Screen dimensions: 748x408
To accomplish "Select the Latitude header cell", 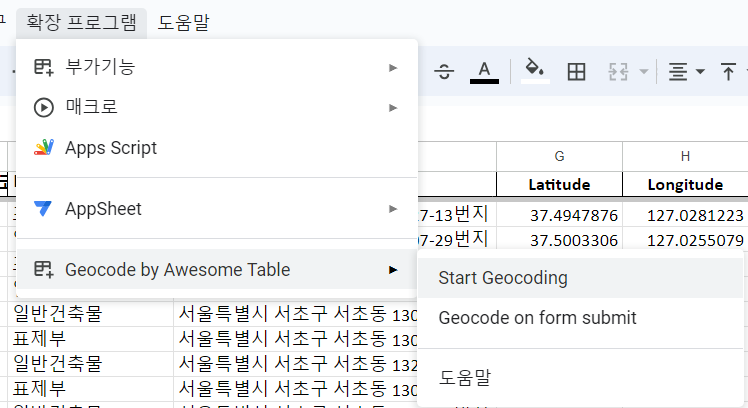I will [559, 184].
